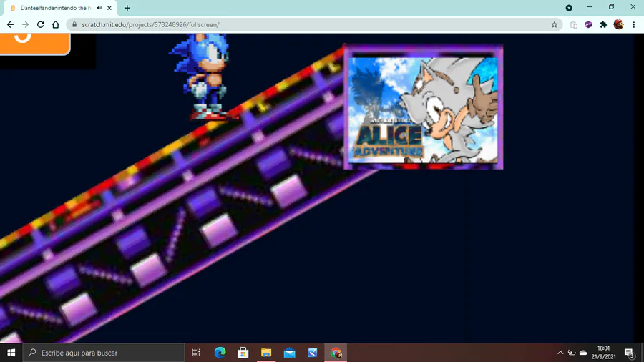Open File Explorer from the taskbar

pyautogui.click(x=266, y=353)
